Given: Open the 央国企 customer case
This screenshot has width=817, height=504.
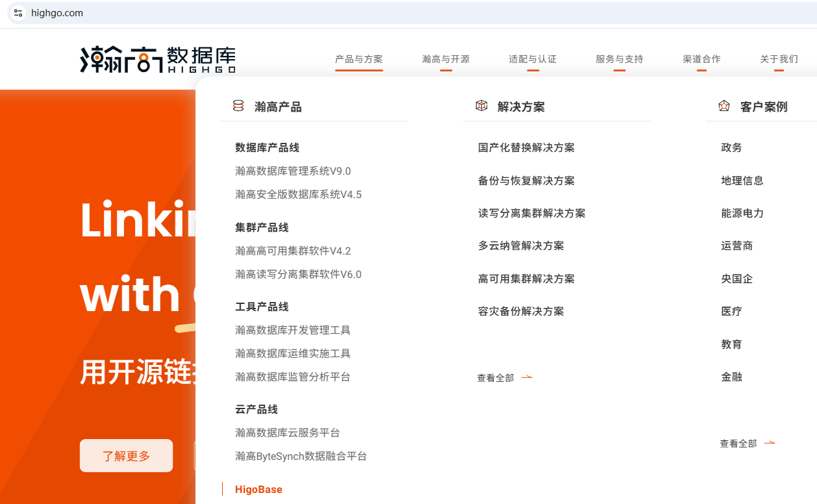Looking at the screenshot, I should tap(737, 279).
